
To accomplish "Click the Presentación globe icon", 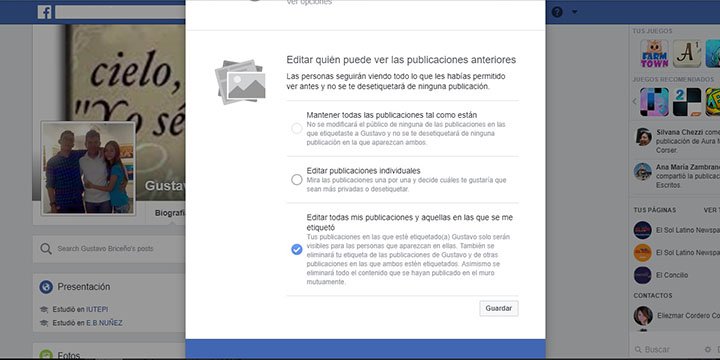I will [46, 287].
